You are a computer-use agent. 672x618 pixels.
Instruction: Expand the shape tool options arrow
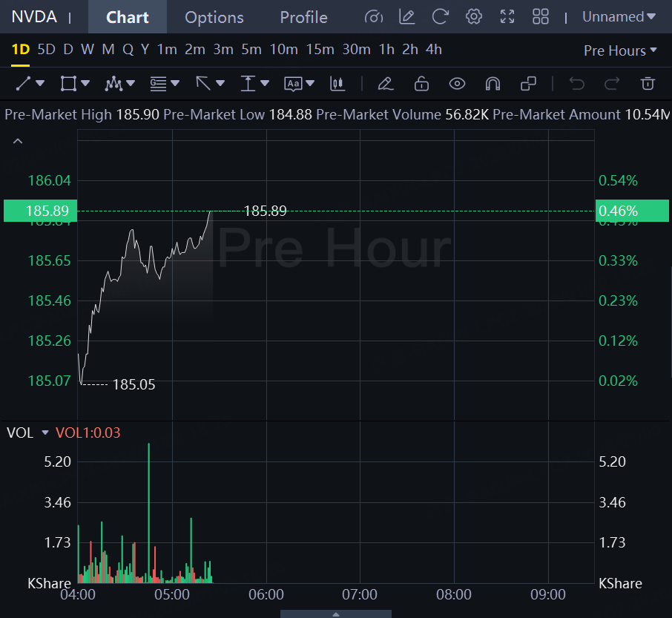click(x=85, y=83)
